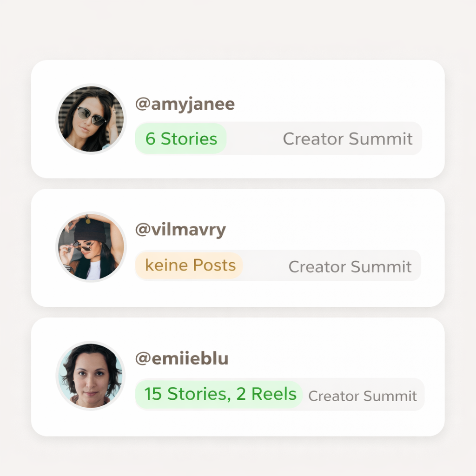Click "Creator Summit" in the emiieblu row
The height and width of the screenshot is (476, 476).
click(363, 396)
